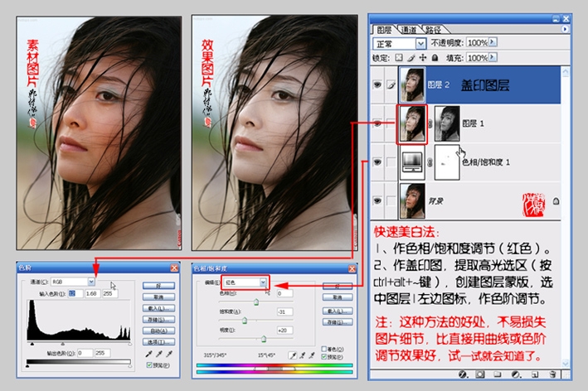Add a layer style from Layers panel footer
This screenshot has height=391, width=588.
point(463,374)
